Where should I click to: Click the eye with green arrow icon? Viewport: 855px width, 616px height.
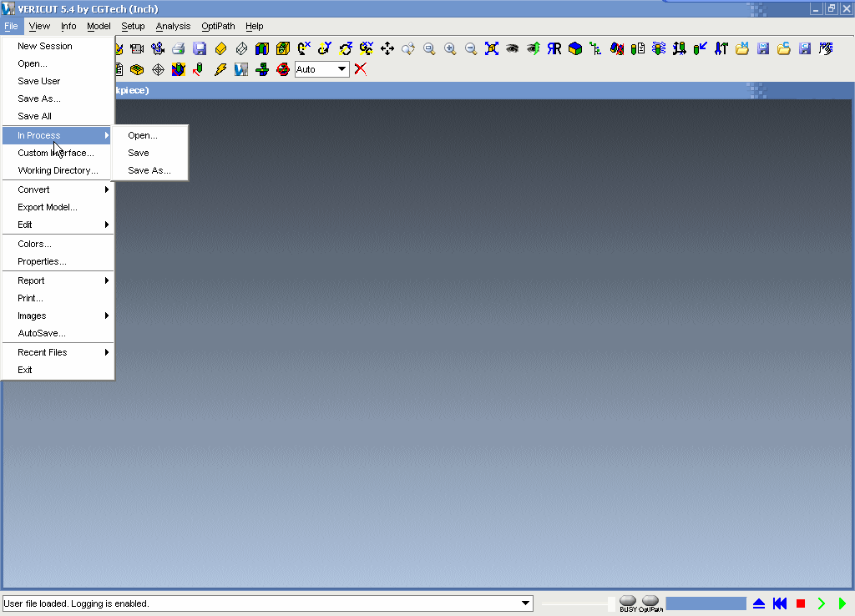[534, 49]
